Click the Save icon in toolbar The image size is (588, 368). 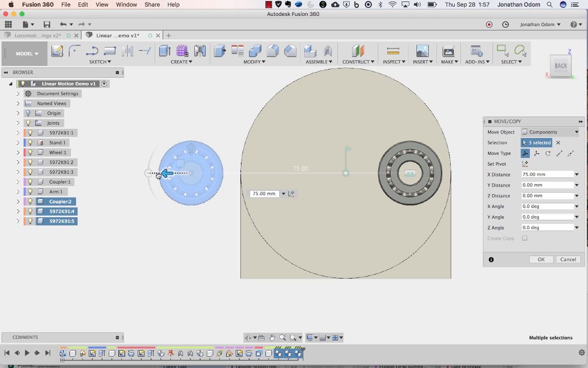pos(47,25)
